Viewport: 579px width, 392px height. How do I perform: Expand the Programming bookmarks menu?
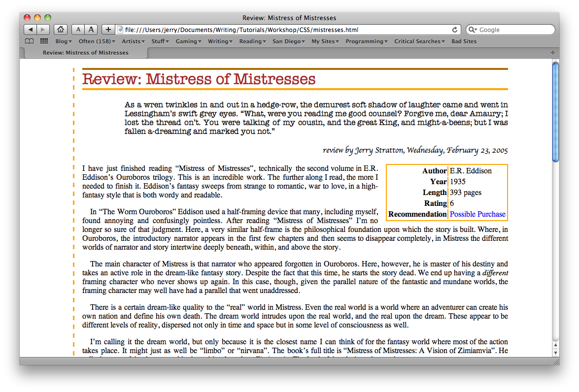coord(367,41)
